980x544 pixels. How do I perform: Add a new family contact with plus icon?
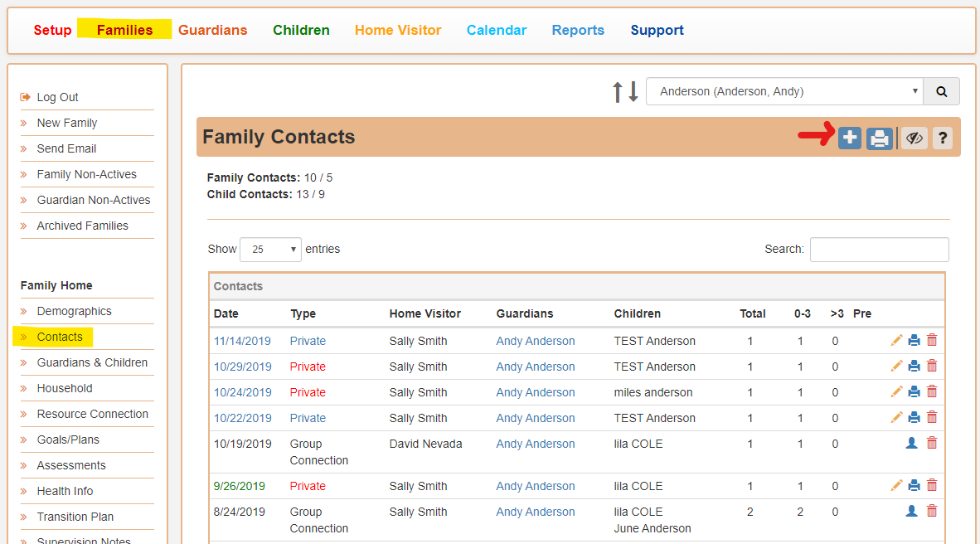(x=849, y=138)
